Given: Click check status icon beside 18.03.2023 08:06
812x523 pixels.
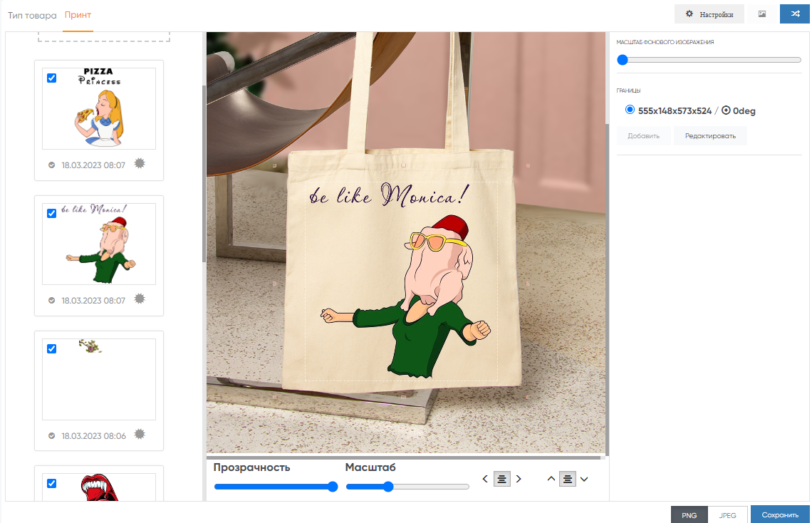Looking at the screenshot, I should (52, 436).
